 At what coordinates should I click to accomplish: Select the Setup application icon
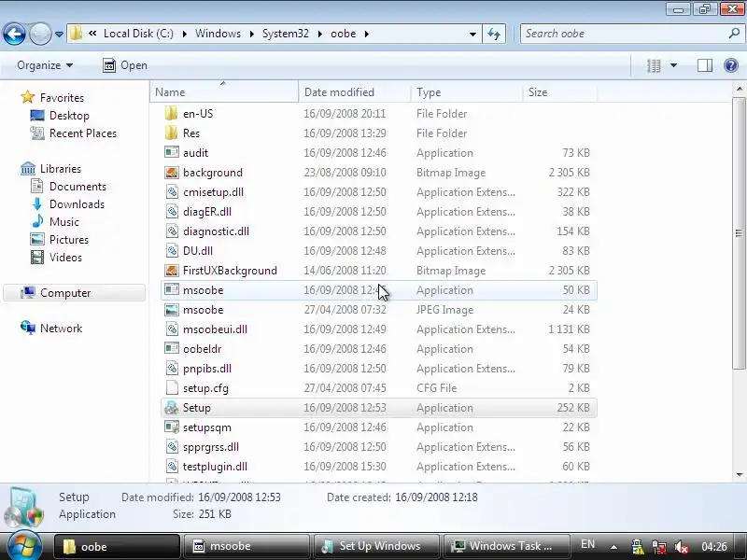pyautogui.click(x=172, y=408)
